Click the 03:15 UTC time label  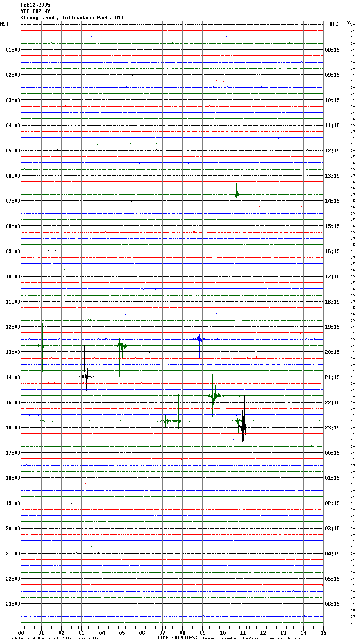click(x=332, y=529)
